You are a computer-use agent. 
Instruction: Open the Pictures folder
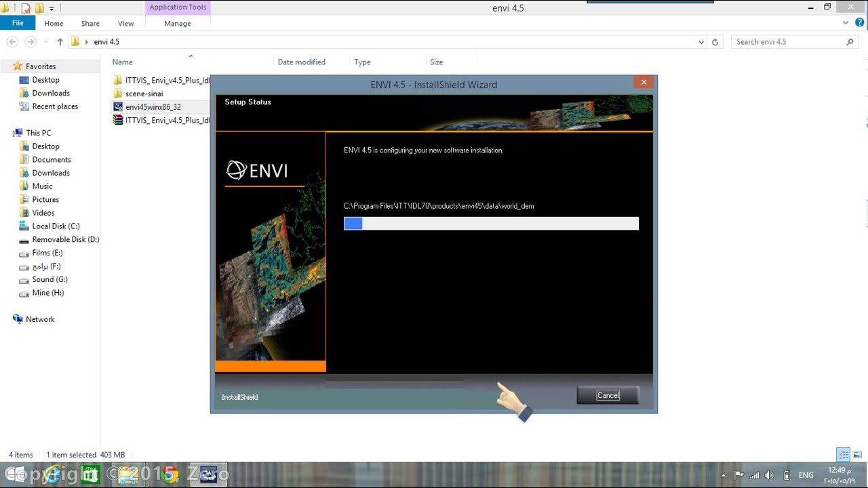coord(45,200)
